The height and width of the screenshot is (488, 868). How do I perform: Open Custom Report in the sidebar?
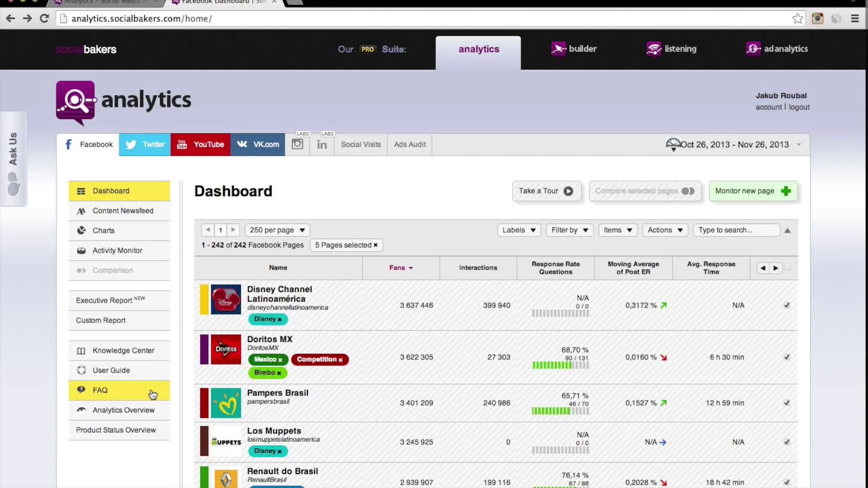[119, 320]
